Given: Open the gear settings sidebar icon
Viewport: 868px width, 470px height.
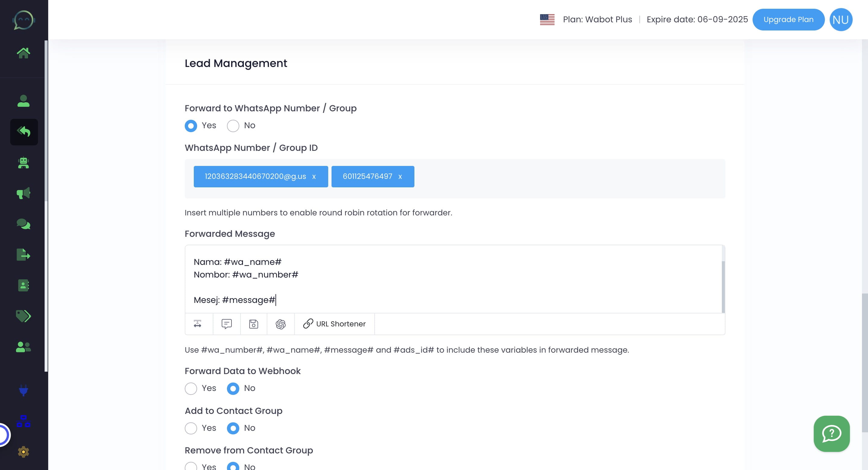Looking at the screenshot, I should coord(23,452).
